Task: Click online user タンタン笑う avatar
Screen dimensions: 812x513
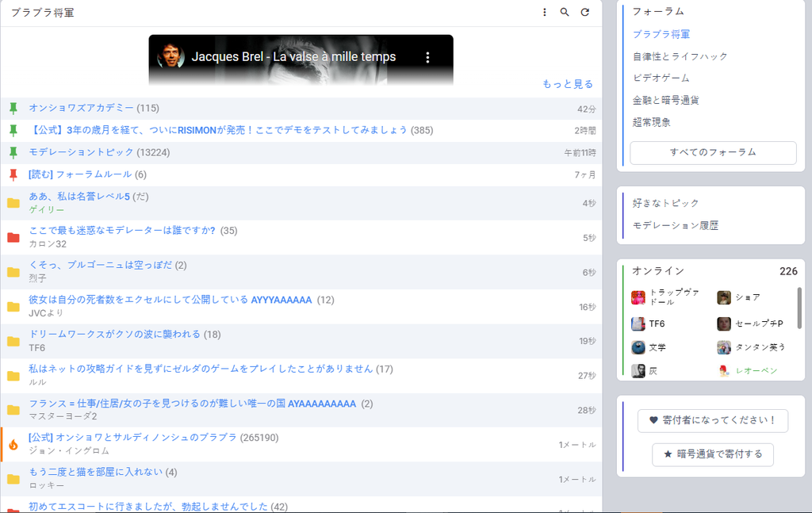Action: coord(724,347)
